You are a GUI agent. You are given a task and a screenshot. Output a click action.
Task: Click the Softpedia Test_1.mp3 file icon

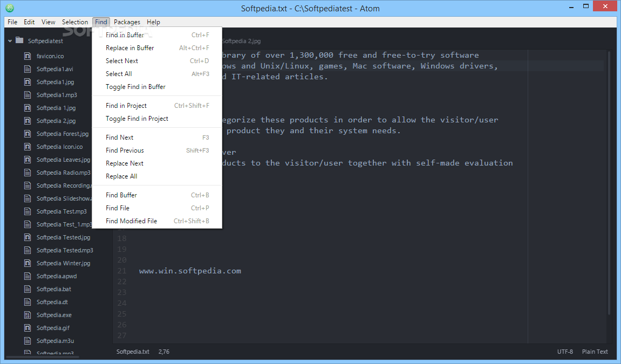pos(28,224)
